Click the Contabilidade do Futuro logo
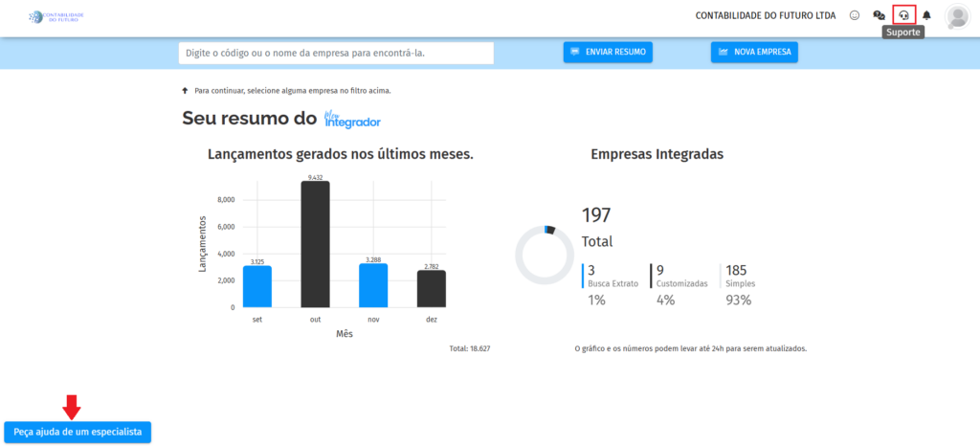Image resolution: width=980 pixels, height=446 pixels. [x=56, y=16]
